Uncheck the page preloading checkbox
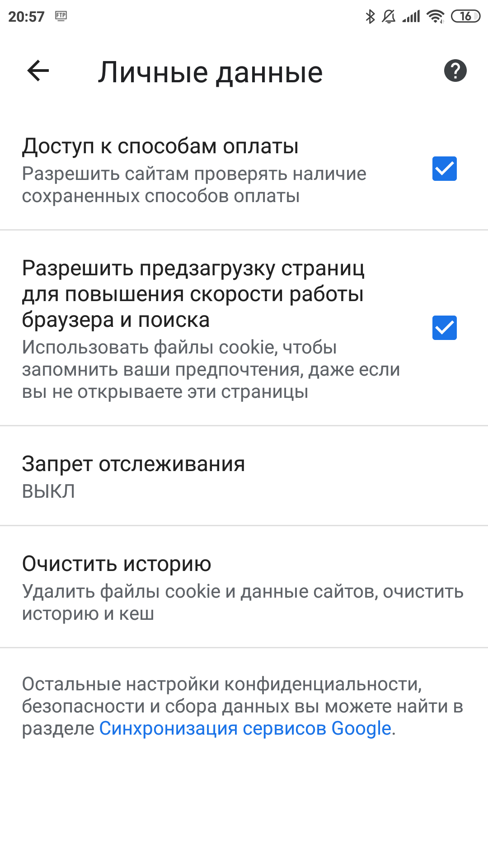The width and height of the screenshot is (488, 868). point(445,328)
